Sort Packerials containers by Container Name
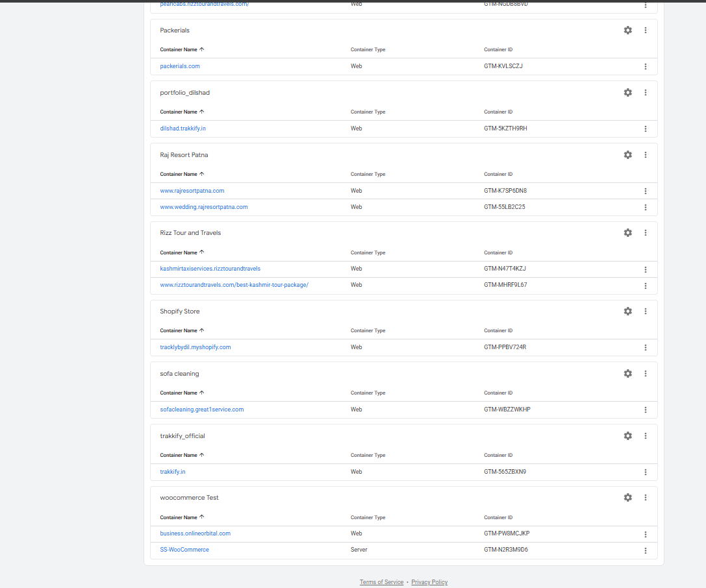706x588 pixels. (x=182, y=49)
